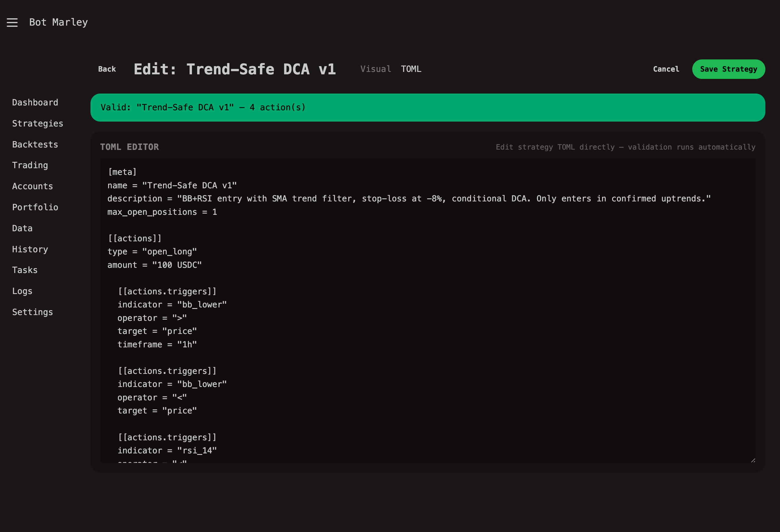This screenshot has width=780, height=532.
Task: Click the Save Strategy button
Action: click(728, 69)
